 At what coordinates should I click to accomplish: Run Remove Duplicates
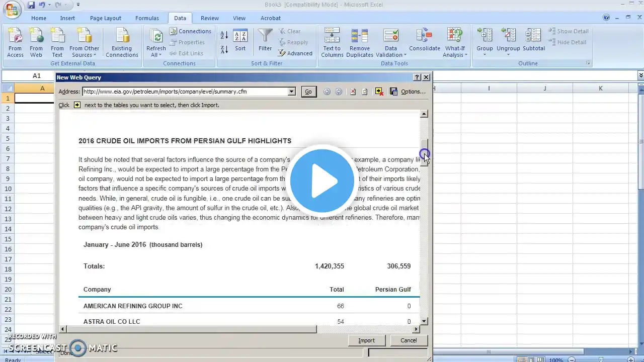click(x=360, y=43)
